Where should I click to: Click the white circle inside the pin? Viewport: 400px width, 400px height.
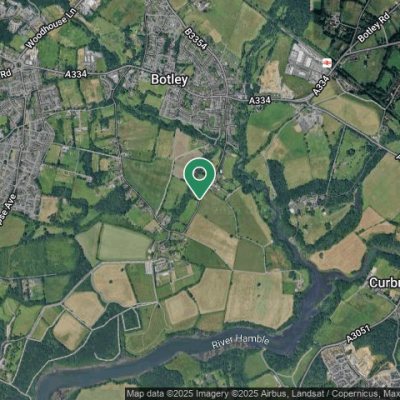[199, 174]
